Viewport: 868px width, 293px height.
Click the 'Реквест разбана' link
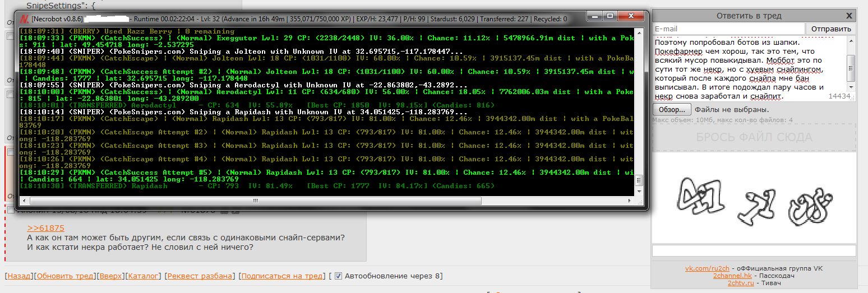[x=200, y=276]
